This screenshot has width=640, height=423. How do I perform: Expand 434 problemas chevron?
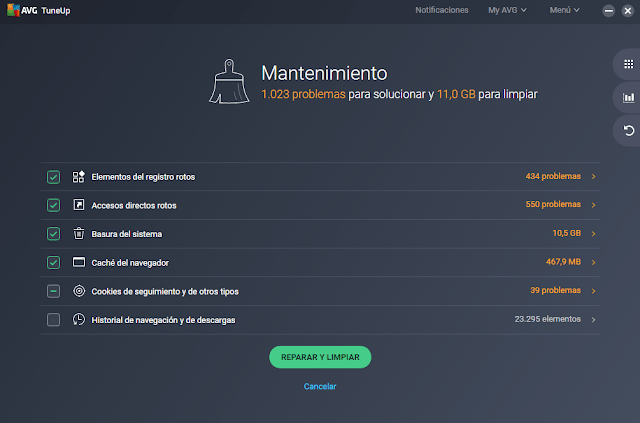(593, 176)
